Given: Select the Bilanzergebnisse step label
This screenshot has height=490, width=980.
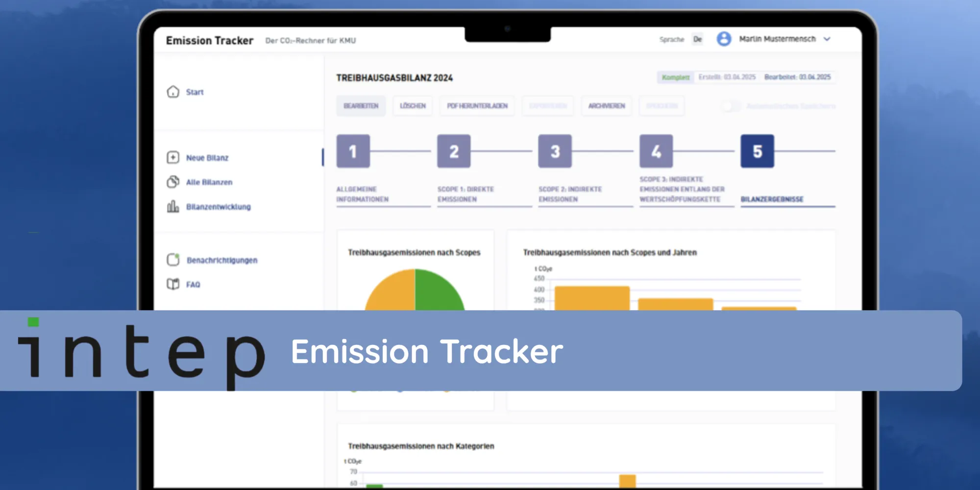Looking at the screenshot, I should (x=772, y=199).
